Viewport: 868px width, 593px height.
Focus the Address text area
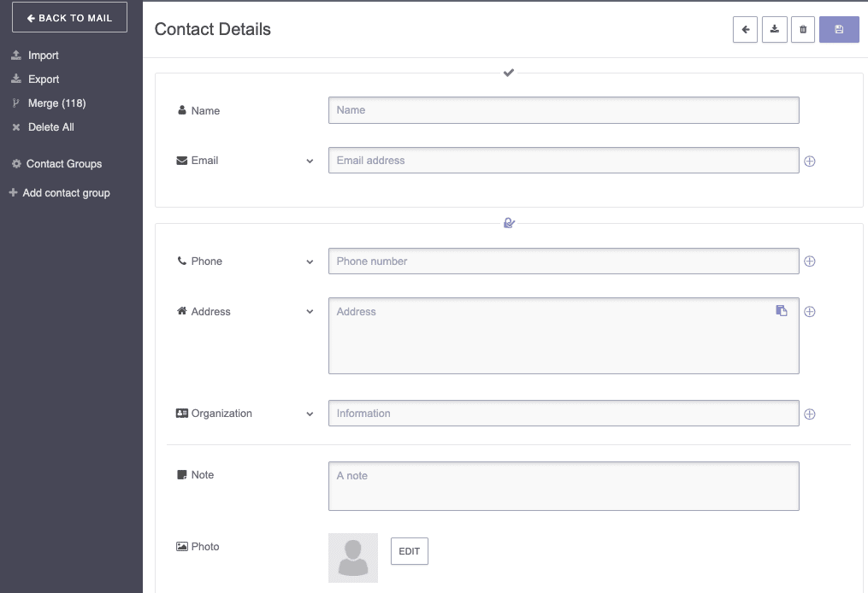pyautogui.click(x=564, y=336)
